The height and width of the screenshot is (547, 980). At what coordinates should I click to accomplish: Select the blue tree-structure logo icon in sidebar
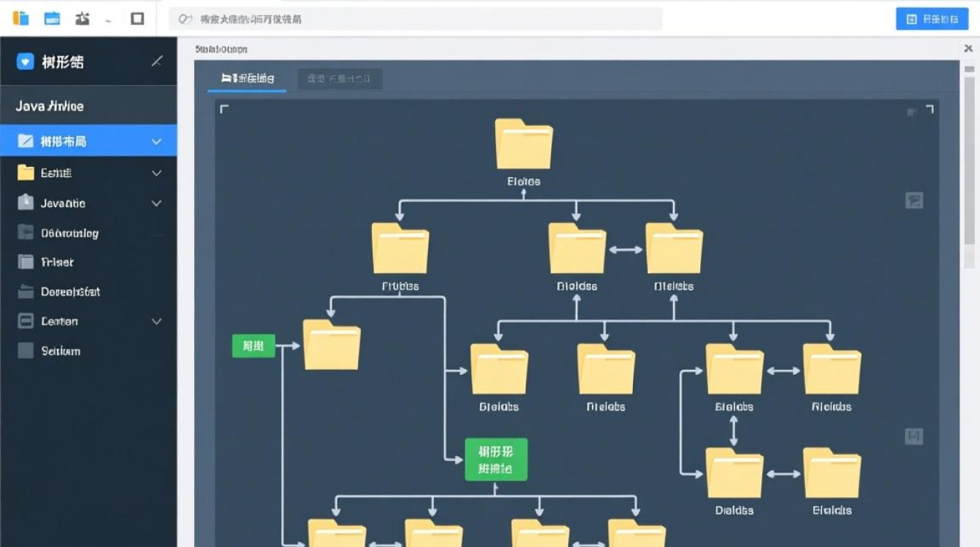[x=23, y=62]
